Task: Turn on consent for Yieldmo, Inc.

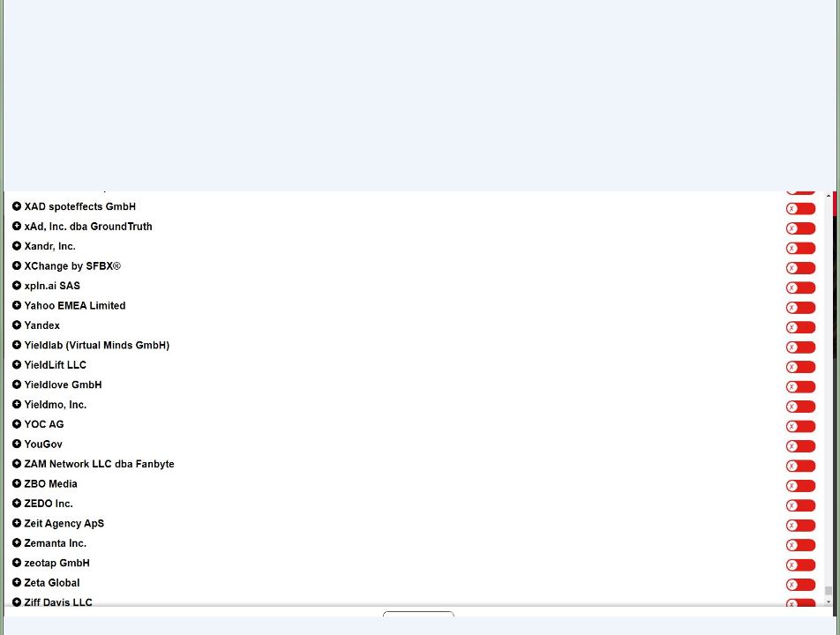Action: (801, 406)
